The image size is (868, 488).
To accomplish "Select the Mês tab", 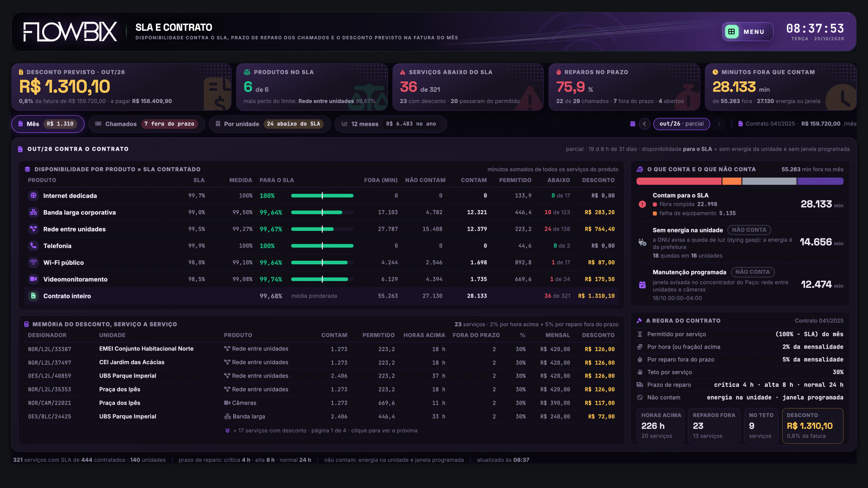I will coord(48,124).
